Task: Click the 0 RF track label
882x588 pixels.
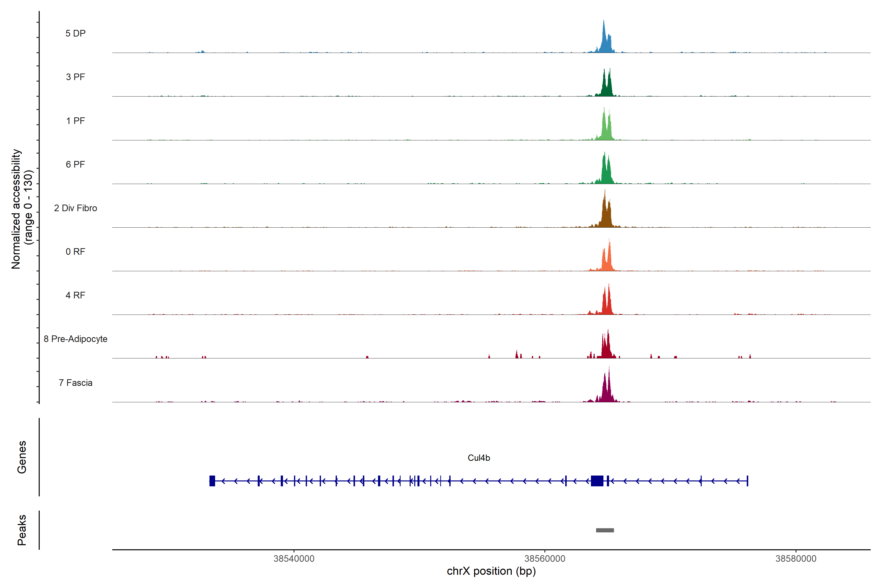Action: point(75,252)
